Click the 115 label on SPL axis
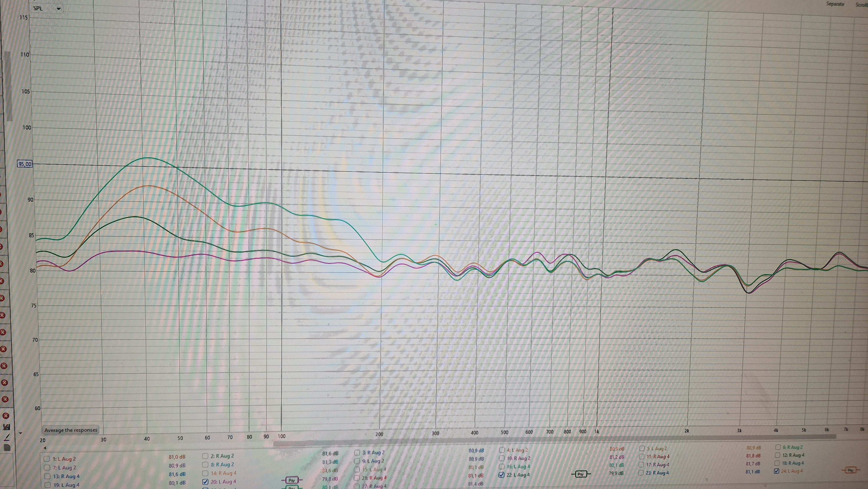 24,18
